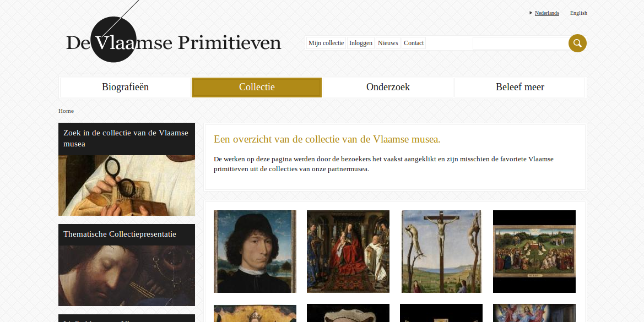Focus the search text field

point(521,43)
